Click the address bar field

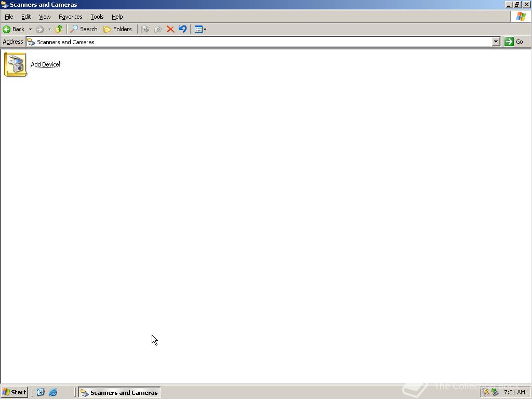click(260, 42)
